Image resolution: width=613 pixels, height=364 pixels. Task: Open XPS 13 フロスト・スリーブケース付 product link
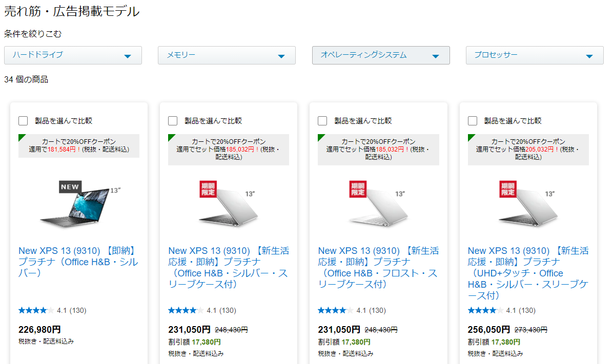(x=378, y=267)
